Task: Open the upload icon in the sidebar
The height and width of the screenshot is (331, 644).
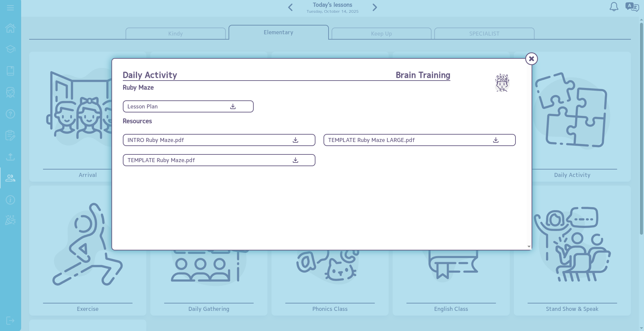Action: coord(10,157)
